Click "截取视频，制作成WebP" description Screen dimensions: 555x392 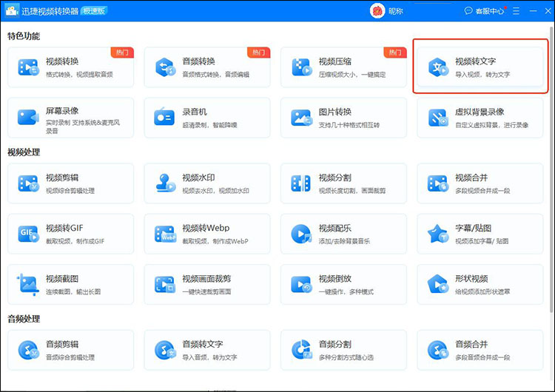pos(215,241)
